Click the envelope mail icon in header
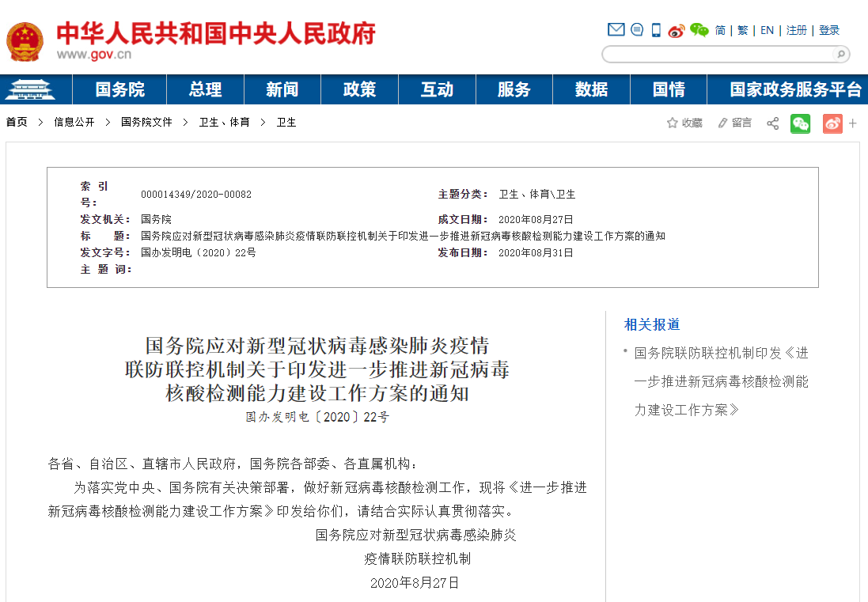Viewport: 868px width, 602px height. click(616, 30)
